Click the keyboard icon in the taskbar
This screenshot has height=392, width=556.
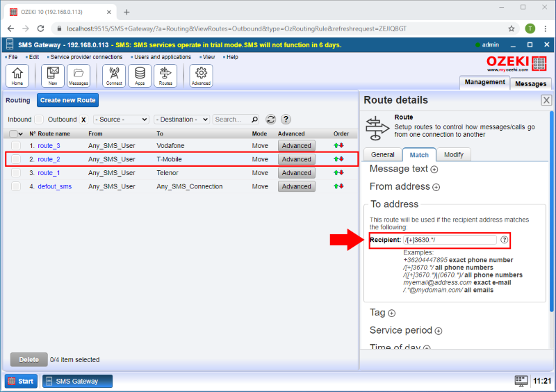pyautogui.click(x=521, y=381)
